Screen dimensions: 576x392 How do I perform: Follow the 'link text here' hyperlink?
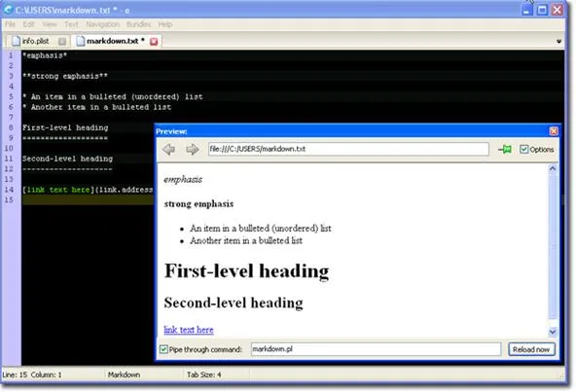coord(189,330)
